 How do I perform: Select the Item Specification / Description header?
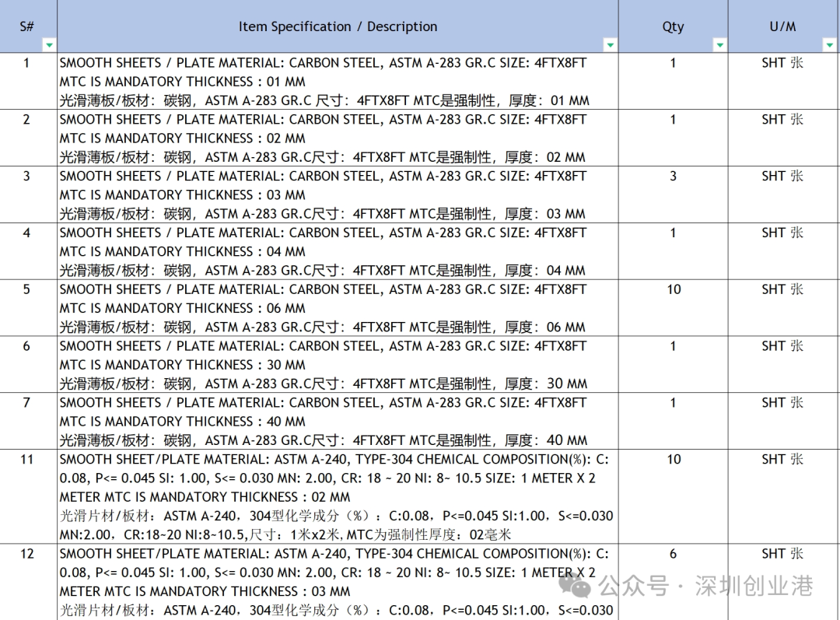point(338,26)
